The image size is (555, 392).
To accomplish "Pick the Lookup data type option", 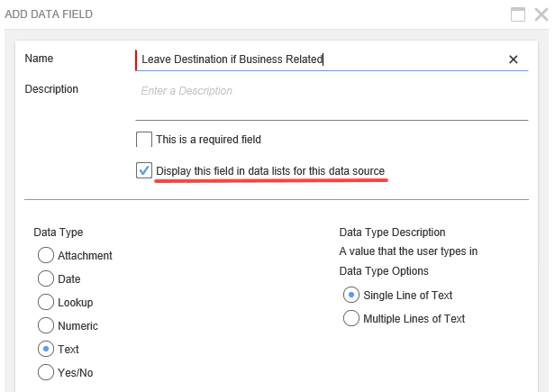I will click(x=46, y=303).
